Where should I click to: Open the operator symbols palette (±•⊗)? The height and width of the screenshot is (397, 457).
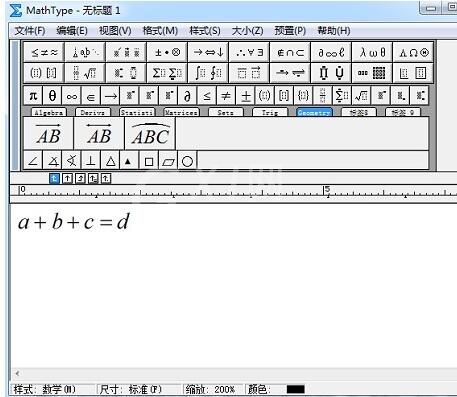[x=167, y=52]
